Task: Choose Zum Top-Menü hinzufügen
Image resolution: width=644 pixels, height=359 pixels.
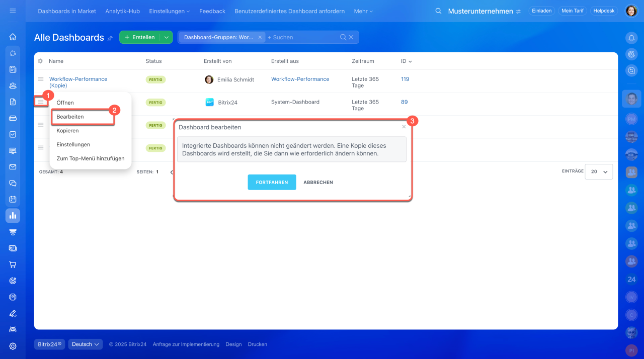Action: (91, 158)
